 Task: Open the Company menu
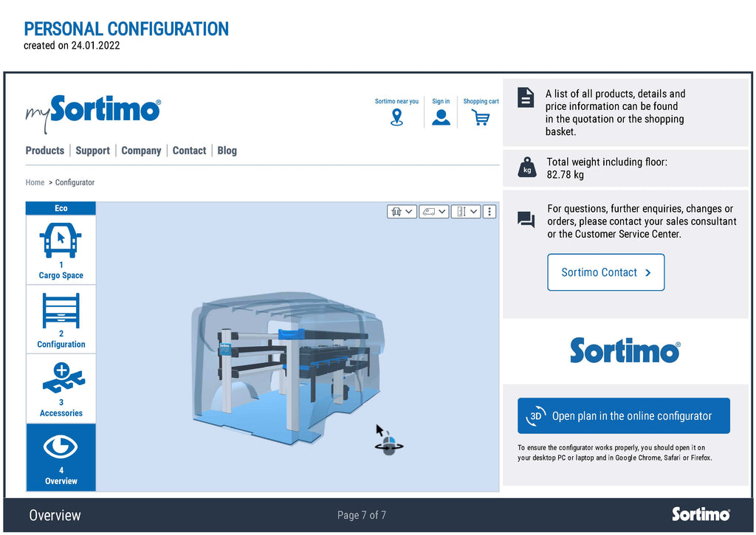tap(141, 151)
